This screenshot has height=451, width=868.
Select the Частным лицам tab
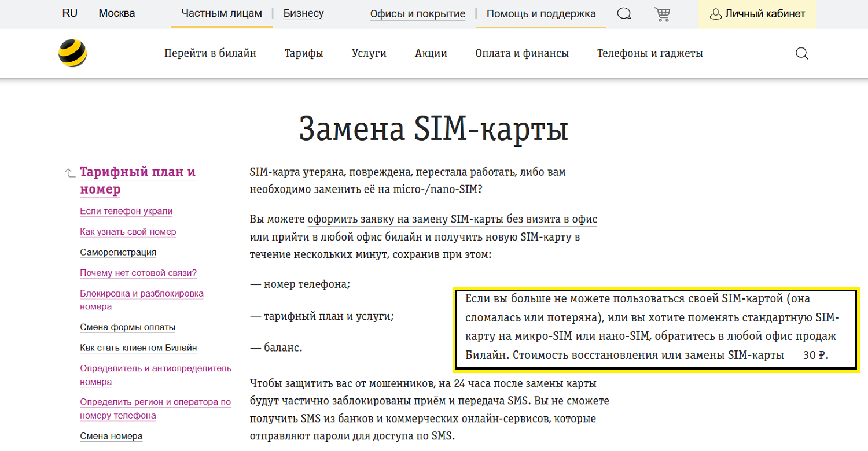pyautogui.click(x=222, y=13)
